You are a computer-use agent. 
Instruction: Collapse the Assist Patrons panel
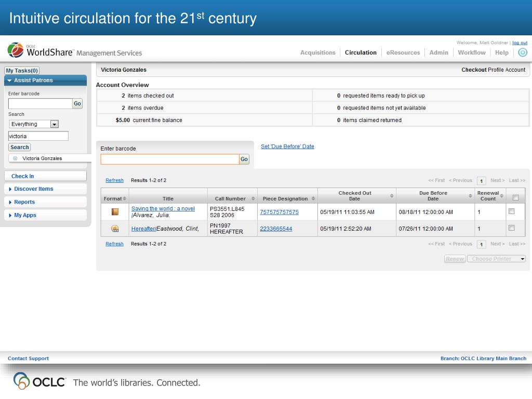coord(46,81)
